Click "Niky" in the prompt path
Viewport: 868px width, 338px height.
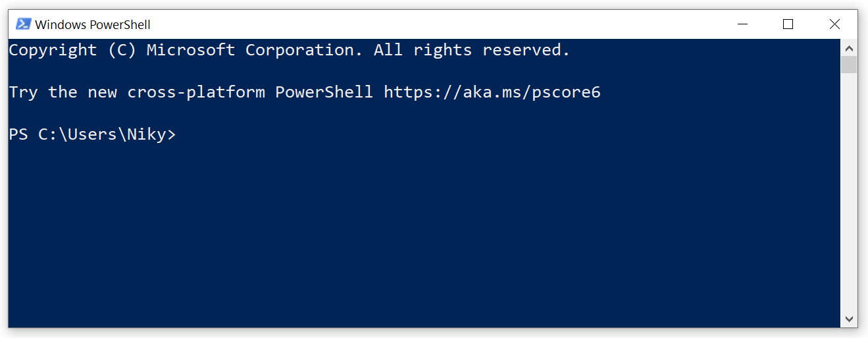pos(147,134)
